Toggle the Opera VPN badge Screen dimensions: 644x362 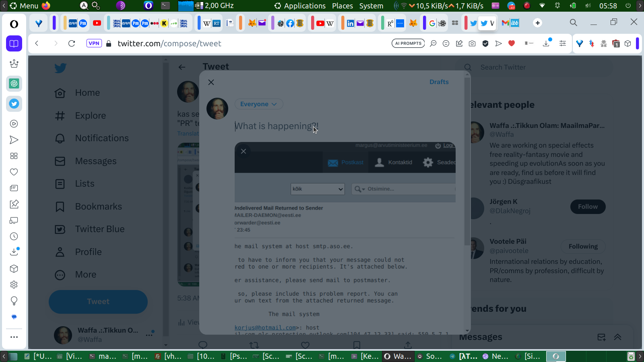pos(94,43)
